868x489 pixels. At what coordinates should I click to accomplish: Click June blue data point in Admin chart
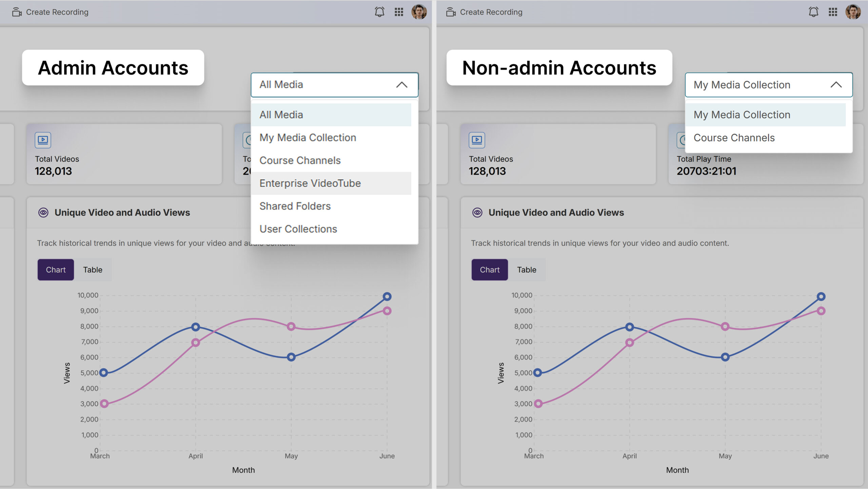coord(387,296)
